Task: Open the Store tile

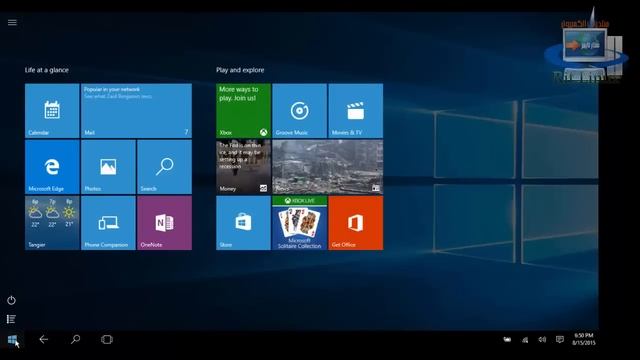Action: (x=243, y=223)
